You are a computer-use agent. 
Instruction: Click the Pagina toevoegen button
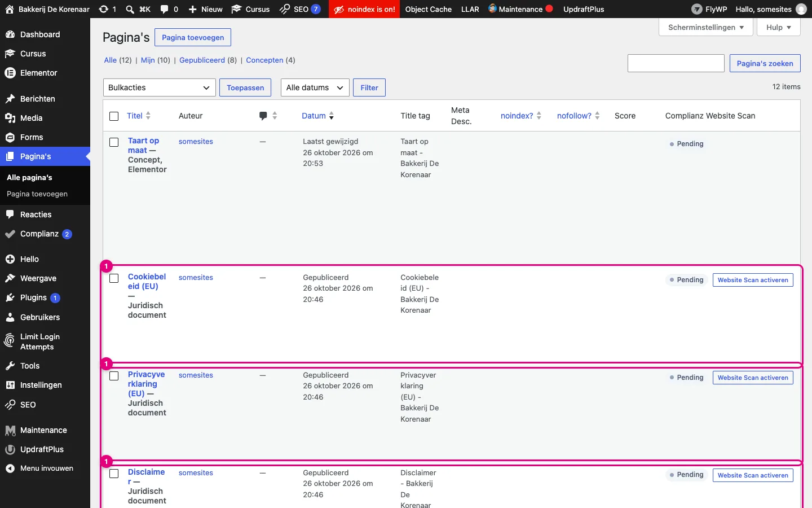tap(193, 37)
